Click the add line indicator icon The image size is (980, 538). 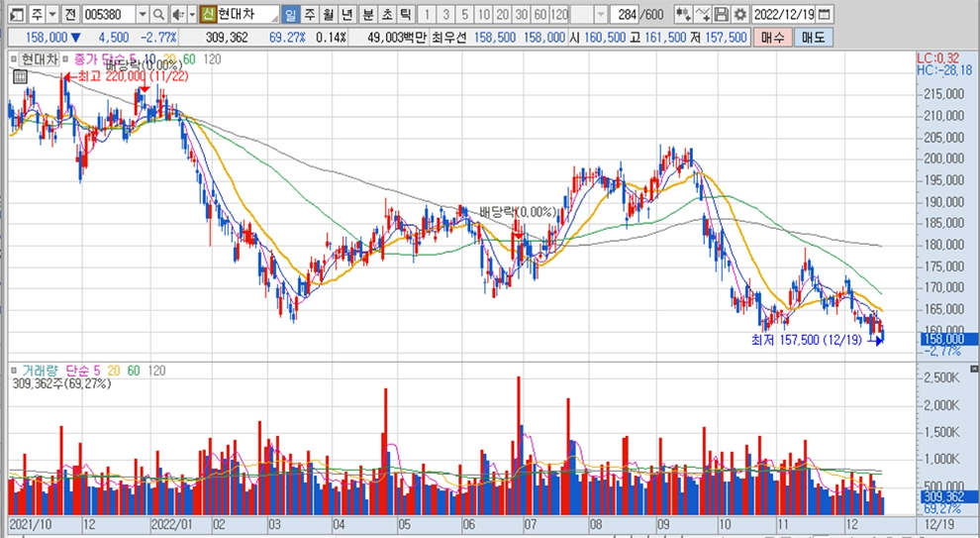coord(703,15)
